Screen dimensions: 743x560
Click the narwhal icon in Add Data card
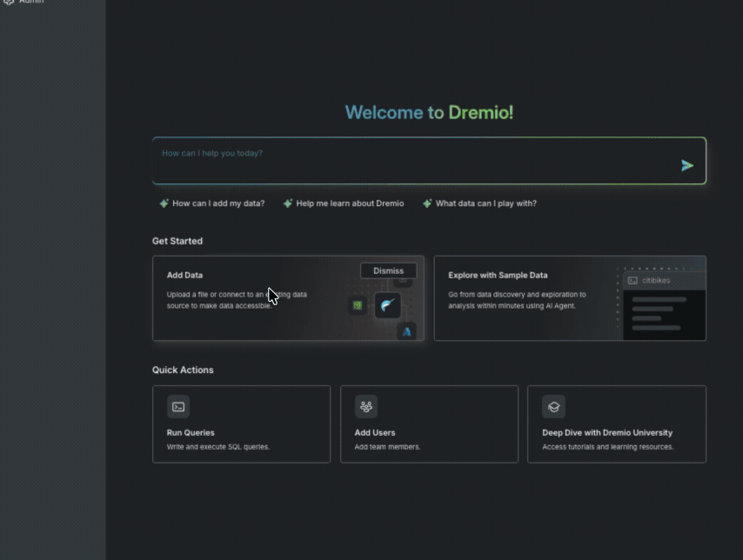[x=387, y=305]
